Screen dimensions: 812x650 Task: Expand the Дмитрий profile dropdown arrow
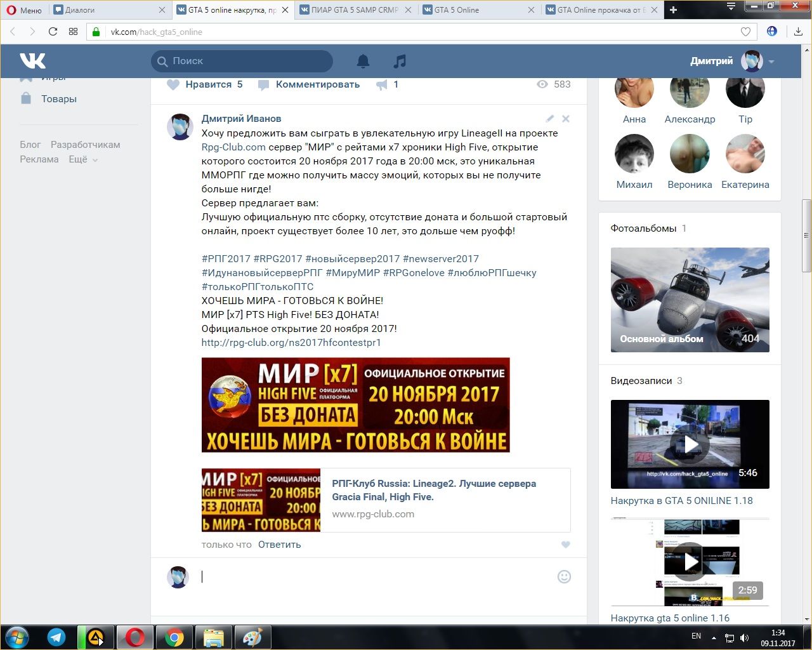pos(771,62)
